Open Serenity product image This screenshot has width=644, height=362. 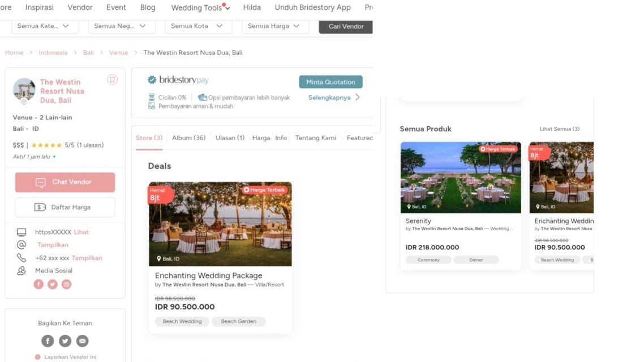click(461, 177)
